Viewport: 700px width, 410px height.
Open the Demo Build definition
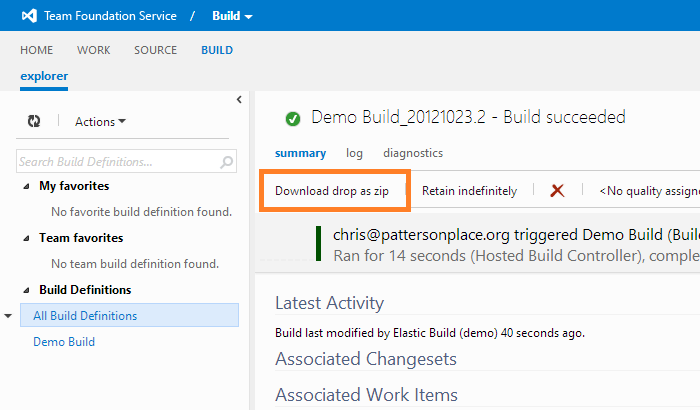(x=64, y=342)
